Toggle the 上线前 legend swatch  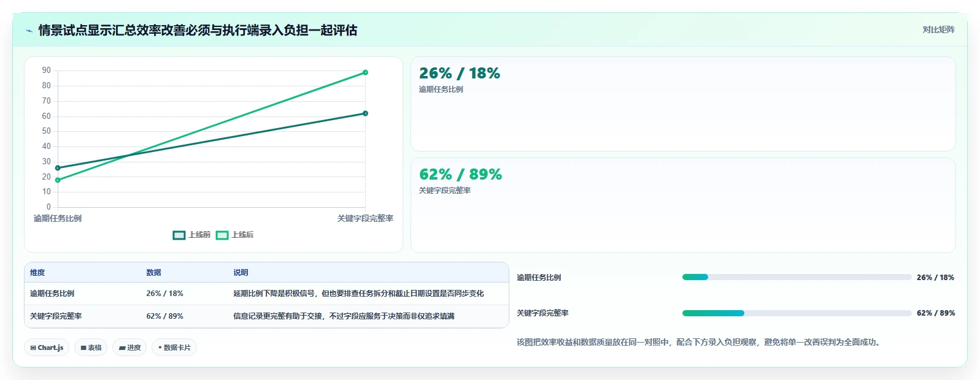[x=179, y=235]
